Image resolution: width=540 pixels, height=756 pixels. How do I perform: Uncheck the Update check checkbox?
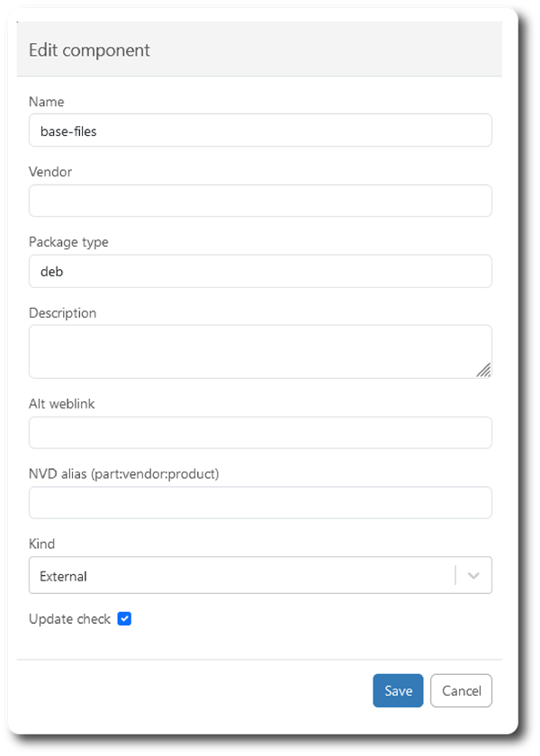[125, 619]
